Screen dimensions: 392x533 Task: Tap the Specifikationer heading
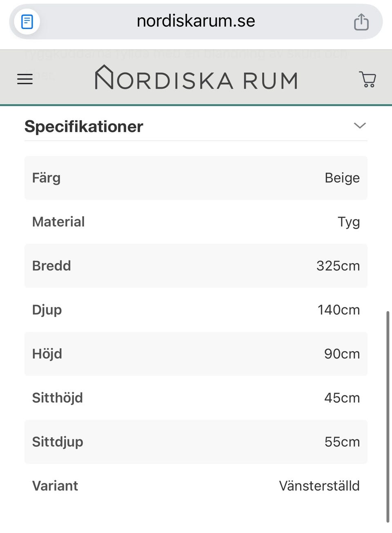pos(84,126)
